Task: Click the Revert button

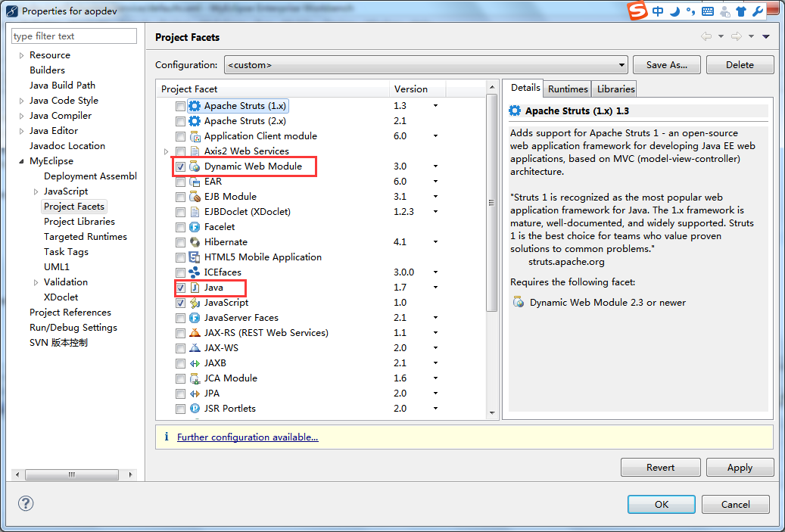Action: [660, 468]
